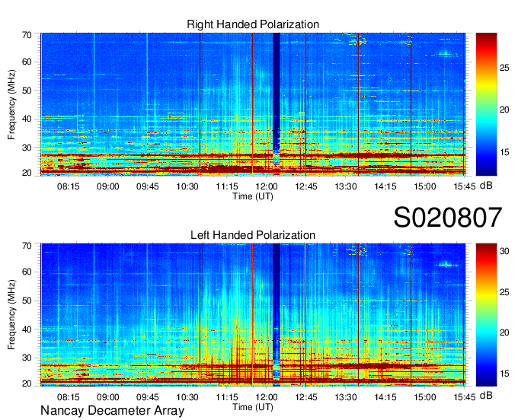This screenshot has width=518, height=420.
Task: Click 20 MHz tick on bottom frequency axis
Action: (27, 383)
